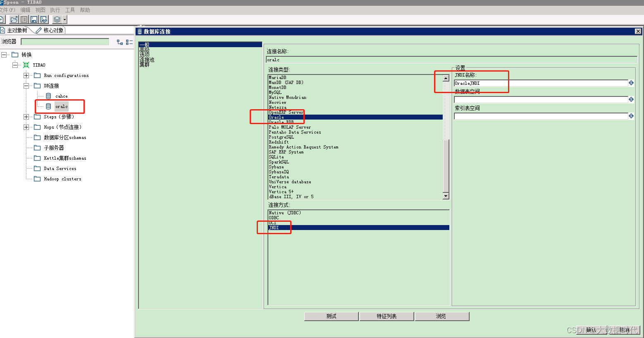This screenshot has width=644, height=338.
Task: Click the variable diamond beside OracleJNDI field
Action: click(x=631, y=83)
